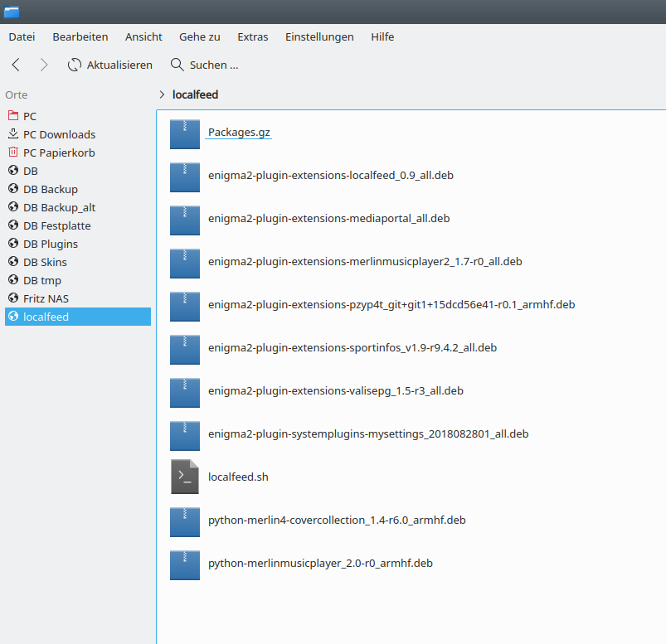Open the Datei menu
This screenshot has width=666, height=644.
point(22,37)
